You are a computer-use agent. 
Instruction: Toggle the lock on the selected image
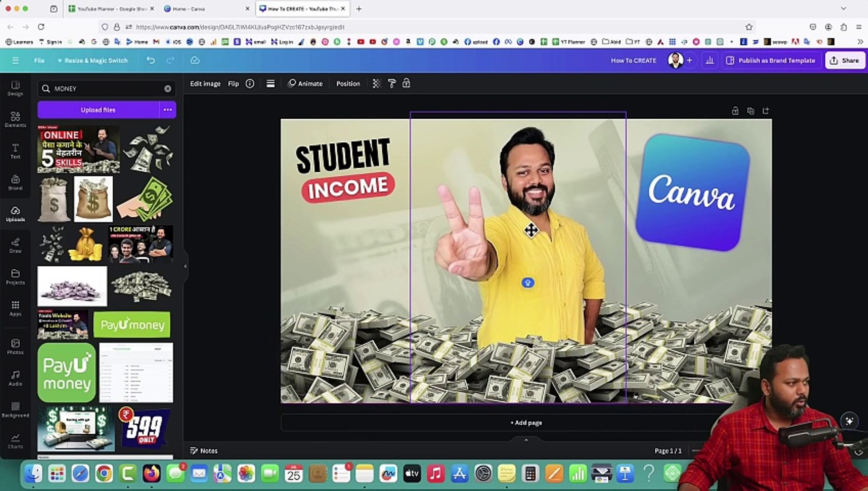[x=406, y=84]
